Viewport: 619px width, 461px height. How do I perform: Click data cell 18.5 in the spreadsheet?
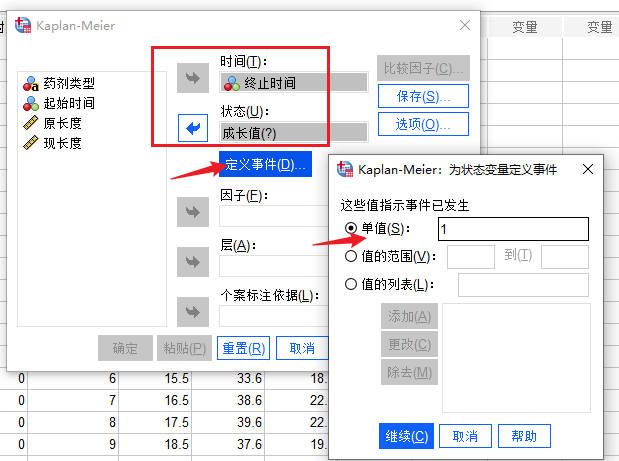tap(155, 444)
